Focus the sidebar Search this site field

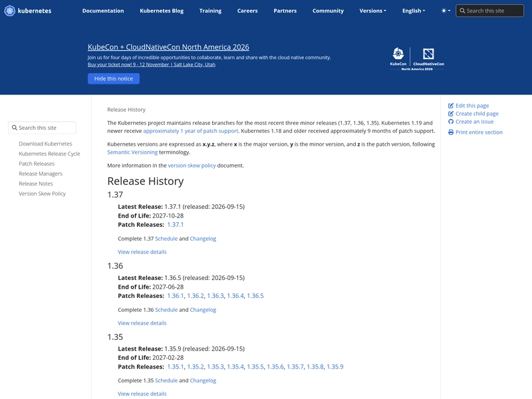click(x=42, y=128)
